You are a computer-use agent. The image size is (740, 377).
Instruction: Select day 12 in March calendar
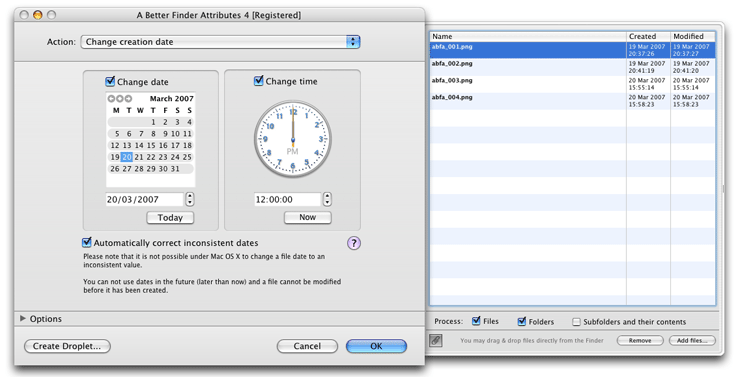pyautogui.click(x=115, y=145)
